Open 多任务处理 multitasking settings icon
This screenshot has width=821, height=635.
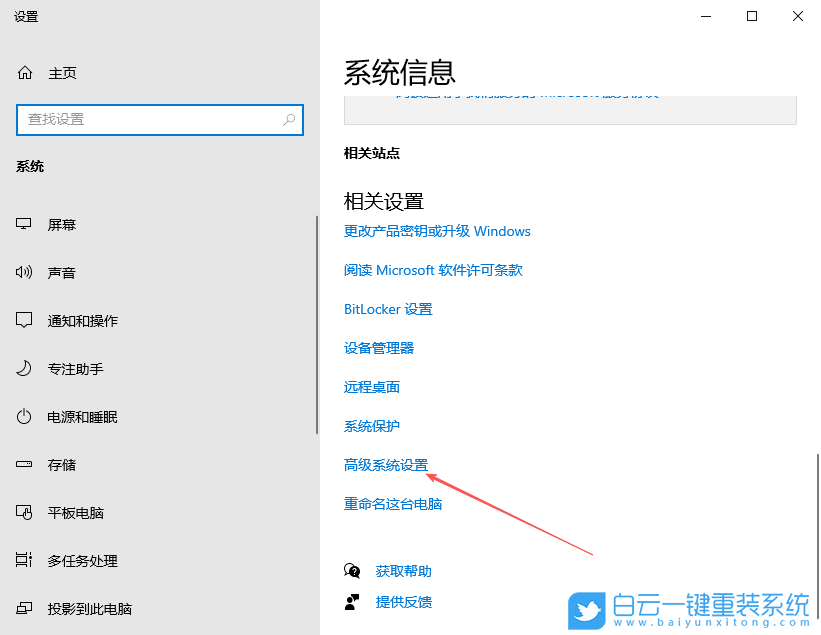coord(23,560)
